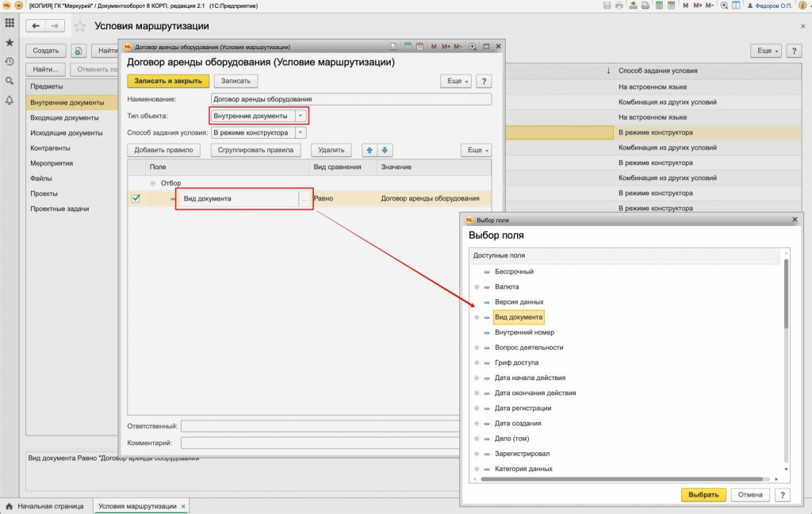Click Записать и закрыть button
The width and height of the screenshot is (812, 514).
[x=168, y=81]
